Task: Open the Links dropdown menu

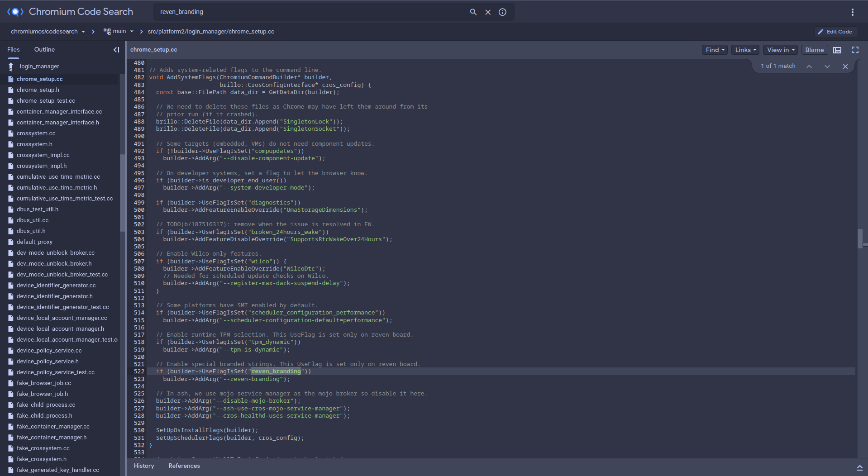Action: point(745,50)
